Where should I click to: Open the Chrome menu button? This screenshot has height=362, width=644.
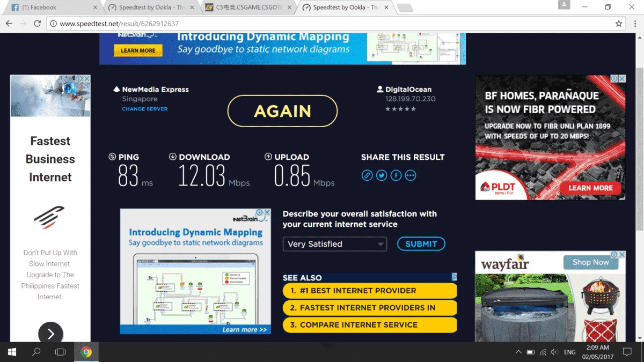pyautogui.click(x=634, y=24)
